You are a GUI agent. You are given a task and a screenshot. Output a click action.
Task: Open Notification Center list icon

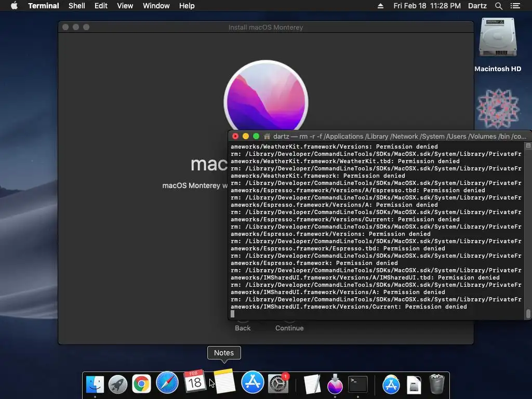tap(515, 6)
